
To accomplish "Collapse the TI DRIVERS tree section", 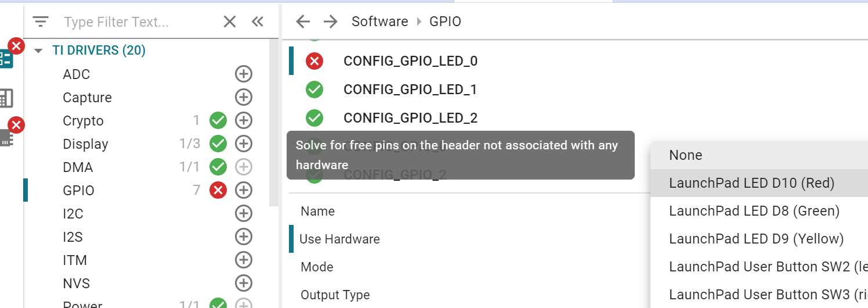I will point(39,51).
